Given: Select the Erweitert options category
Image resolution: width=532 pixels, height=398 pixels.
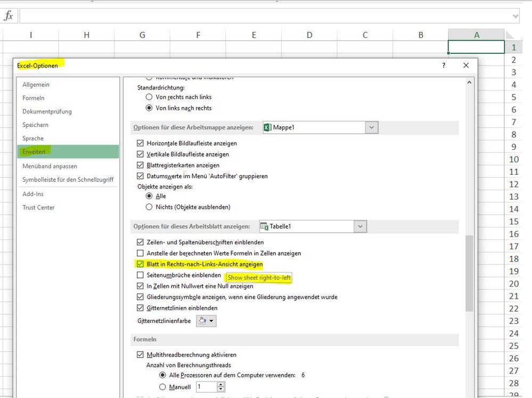Looking at the screenshot, I should tap(68, 151).
